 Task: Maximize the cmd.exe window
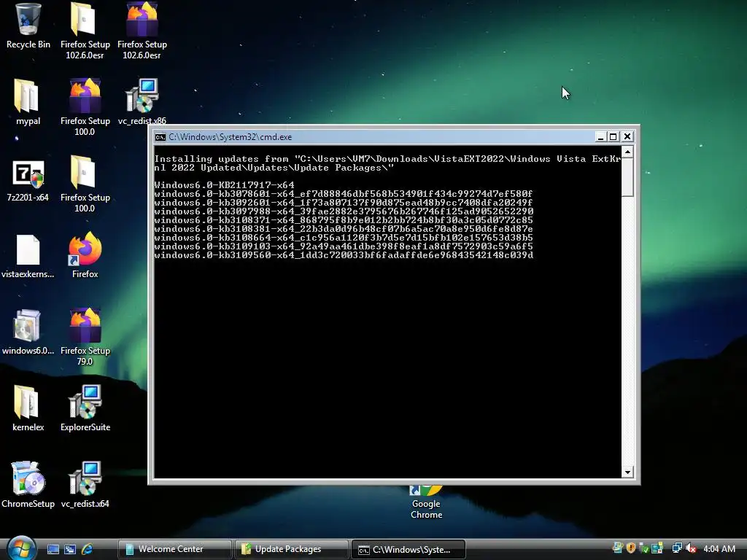click(614, 137)
